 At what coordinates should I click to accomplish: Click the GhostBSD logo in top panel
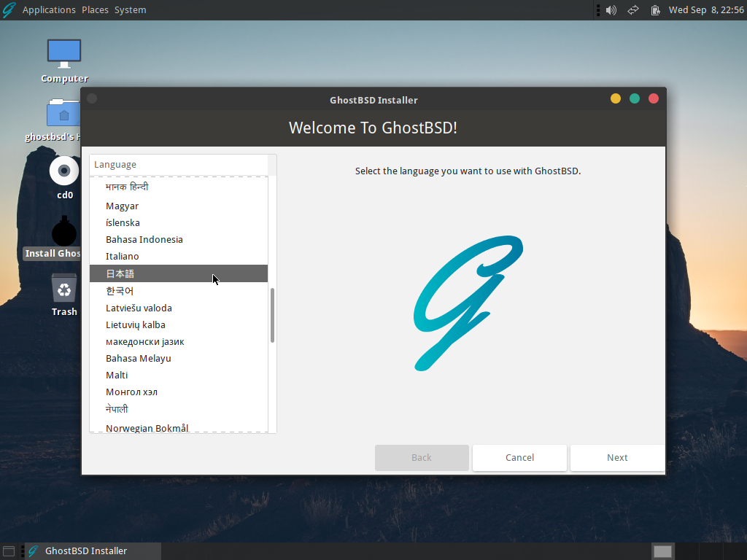point(9,9)
